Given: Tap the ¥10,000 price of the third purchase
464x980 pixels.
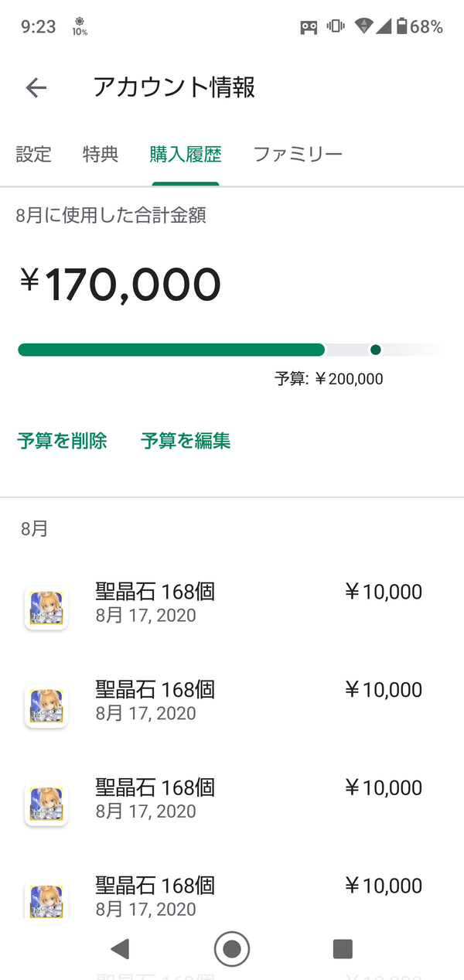Looking at the screenshot, I should (x=384, y=788).
